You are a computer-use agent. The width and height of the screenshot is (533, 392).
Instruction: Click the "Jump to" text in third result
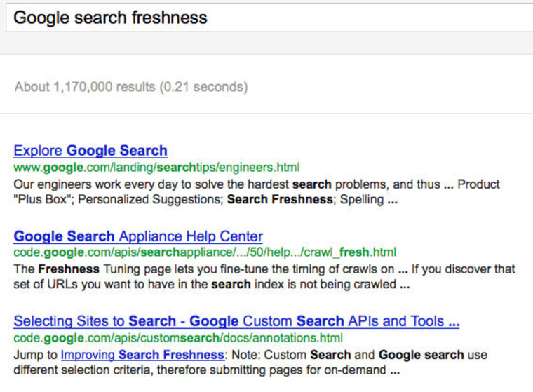click(x=35, y=355)
